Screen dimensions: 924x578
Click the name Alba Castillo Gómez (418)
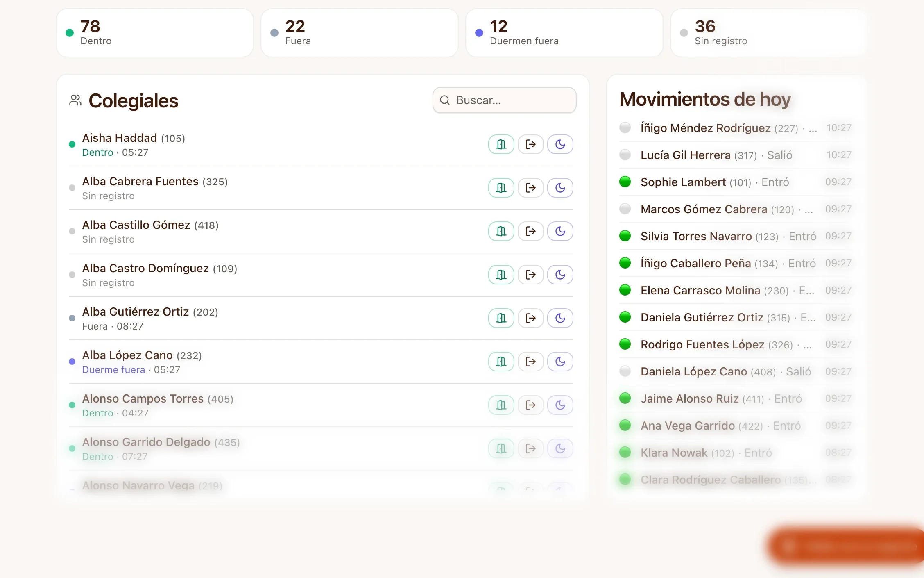click(150, 225)
